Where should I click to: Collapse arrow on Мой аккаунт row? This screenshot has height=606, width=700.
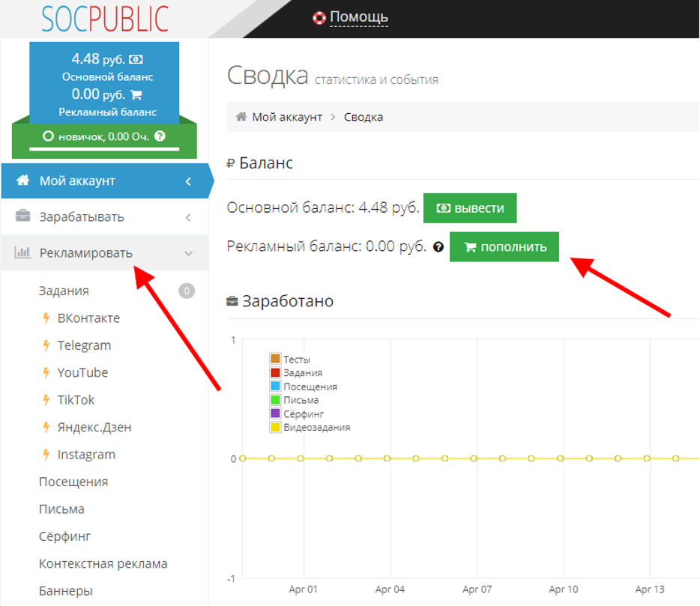(x=188, y=181)
